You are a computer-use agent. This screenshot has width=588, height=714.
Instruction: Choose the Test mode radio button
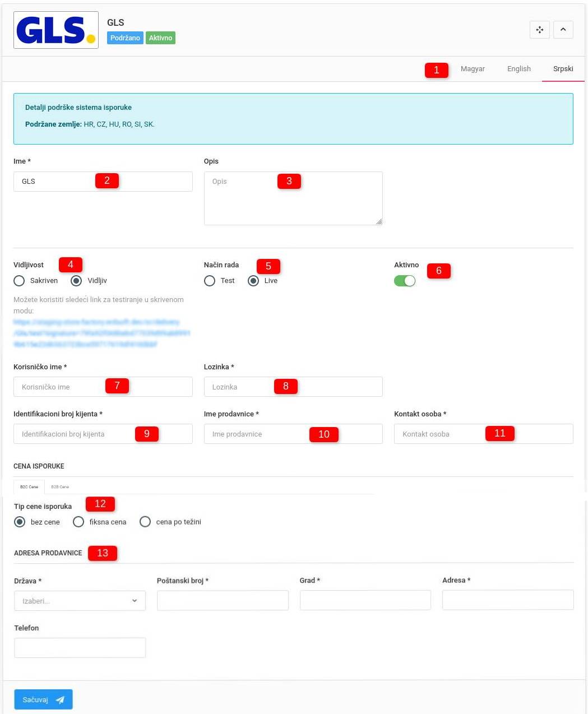pyautogui.click(x=210, y=281)
